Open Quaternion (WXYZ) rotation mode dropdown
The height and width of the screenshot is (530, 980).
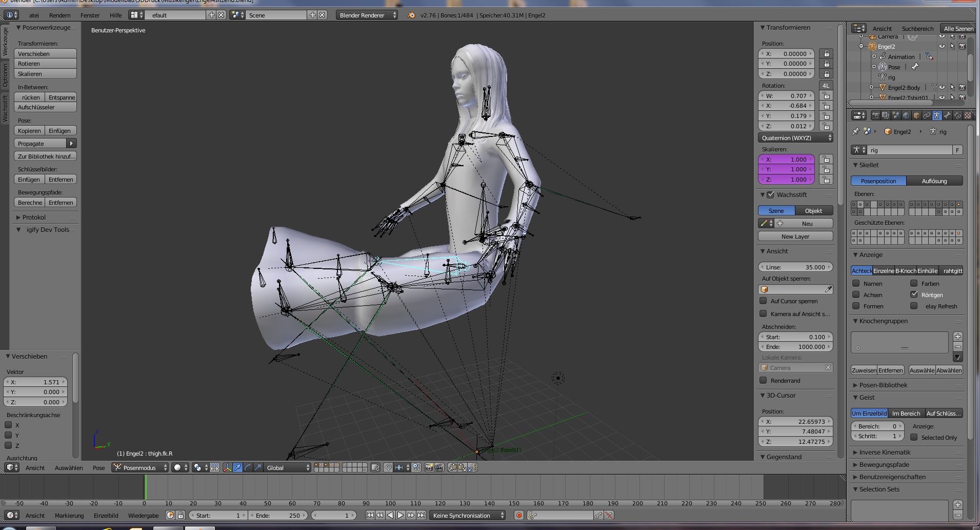pos(795,138)
